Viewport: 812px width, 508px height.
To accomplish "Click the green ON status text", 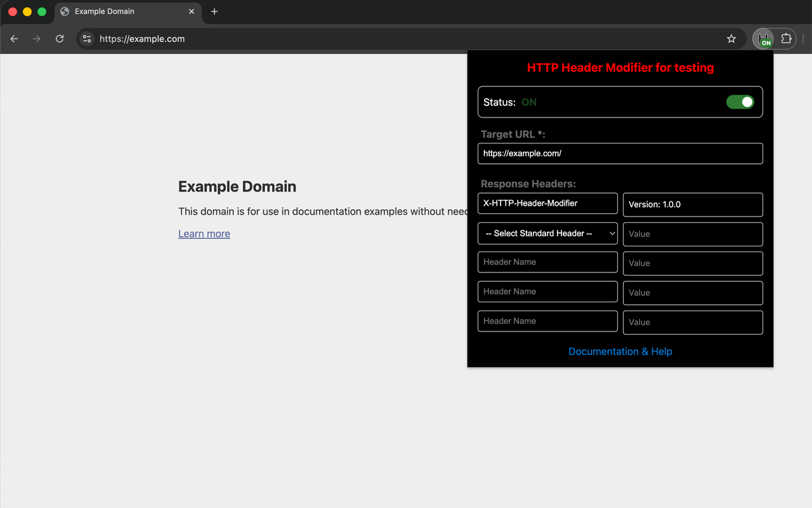I will (529, 102).
